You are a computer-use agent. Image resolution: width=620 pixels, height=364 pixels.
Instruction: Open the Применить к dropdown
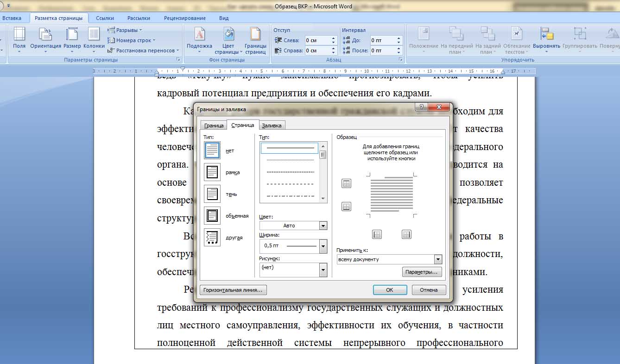pyautogui.click(x=438, y=259)
